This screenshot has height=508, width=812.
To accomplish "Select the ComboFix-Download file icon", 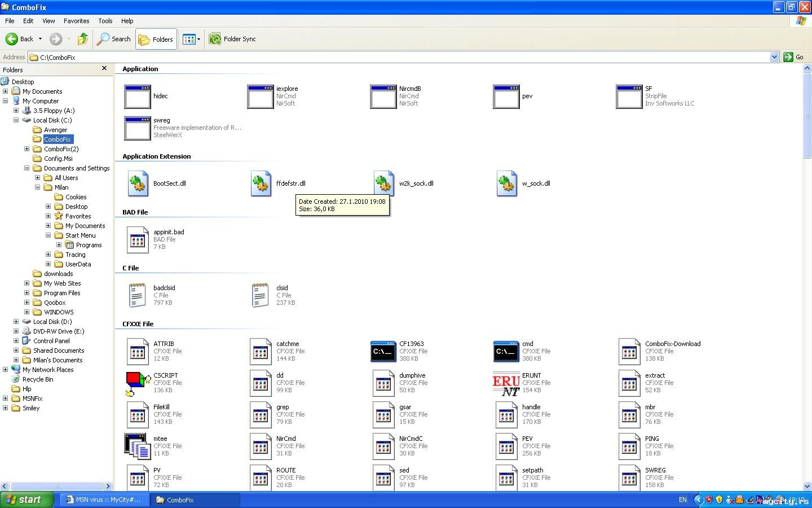I will pyautogui.click(x=629, y=352).
